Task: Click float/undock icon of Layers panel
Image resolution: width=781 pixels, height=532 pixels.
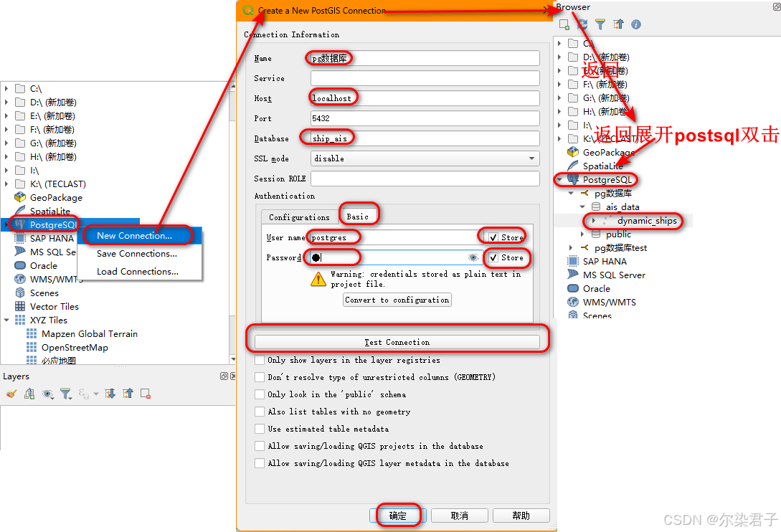Action: (224, 376)
